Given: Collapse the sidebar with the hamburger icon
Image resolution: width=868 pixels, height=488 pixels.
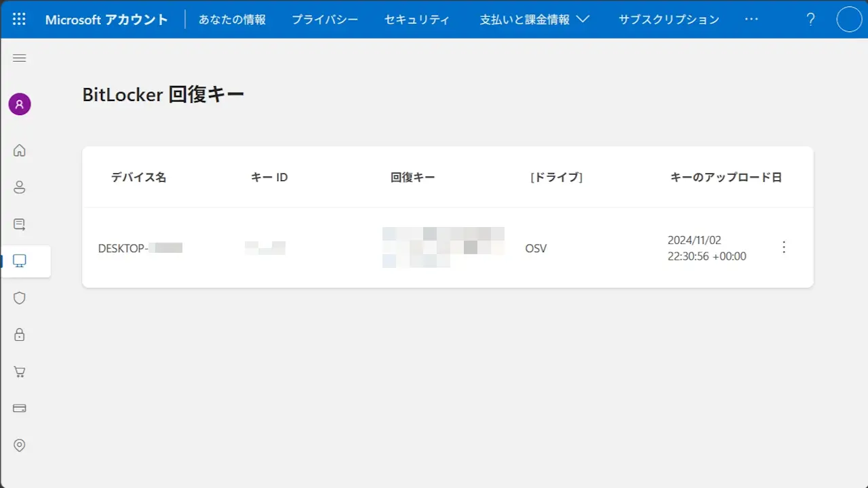Looking at the screenshot, I should (20, 58).
